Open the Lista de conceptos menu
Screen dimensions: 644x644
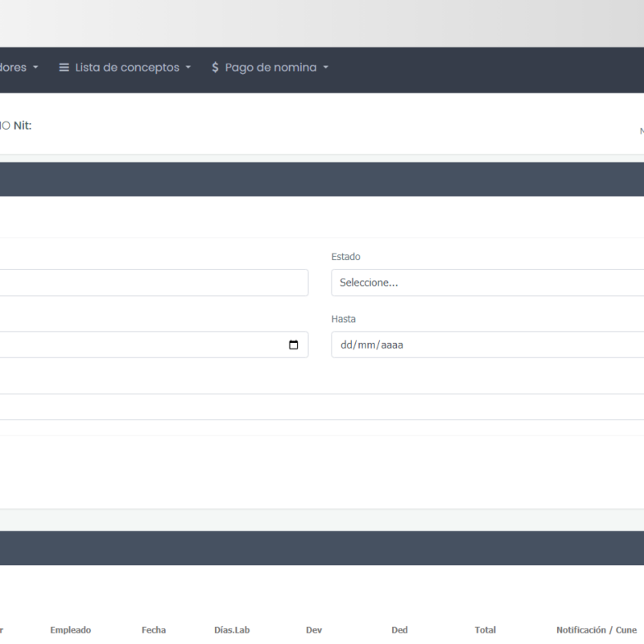[x=126, y=68]
